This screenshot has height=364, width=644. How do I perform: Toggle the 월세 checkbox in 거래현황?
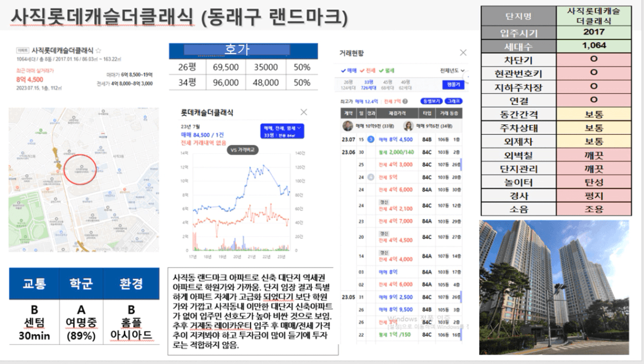tap(387, 70)
